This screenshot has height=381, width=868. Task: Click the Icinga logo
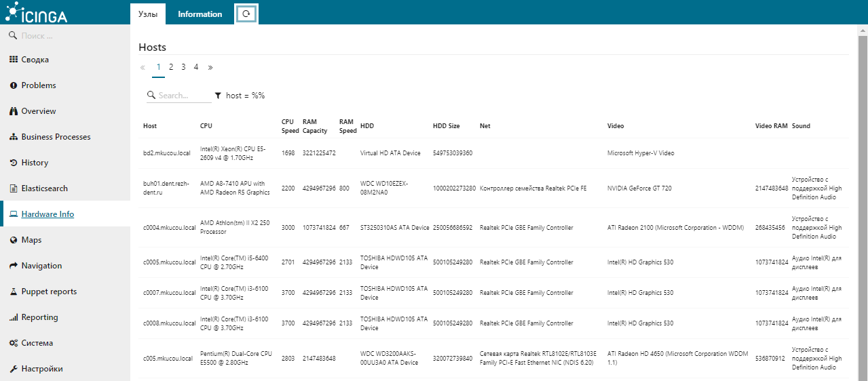[x=37, y=12]
